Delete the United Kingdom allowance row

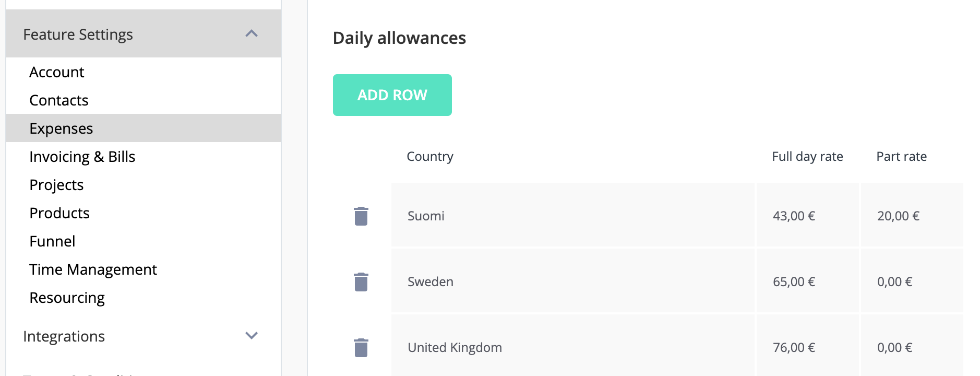tap(361, 347)
